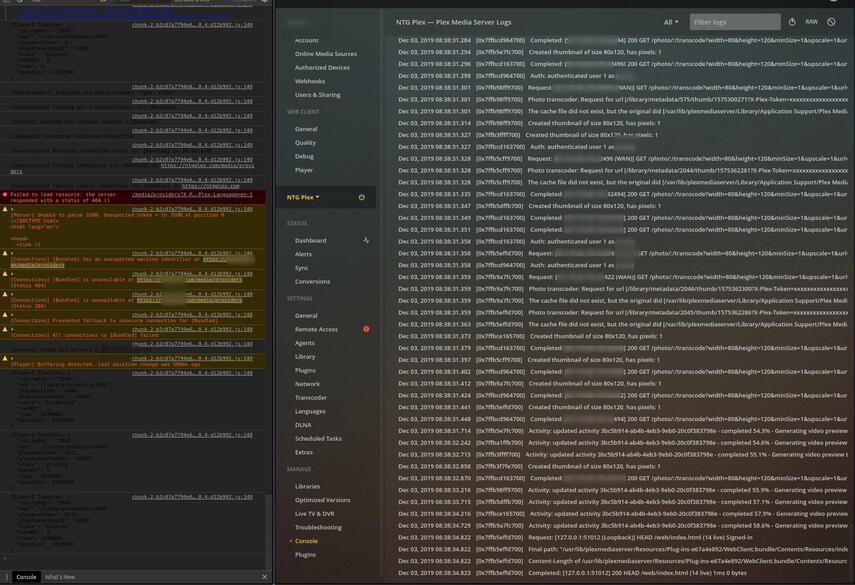This screenshot has height=585, width=855.
Task: Click the media/providers URL in Status 404 warning
Action: pos(189,280)
